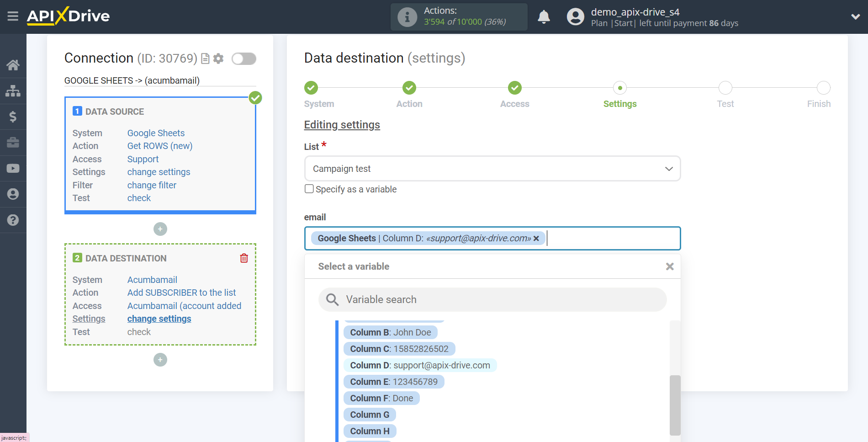Screen dimensions: 868x442
Task: Go to the Access step
Action: pyautogui.click(x=515, y=88)
